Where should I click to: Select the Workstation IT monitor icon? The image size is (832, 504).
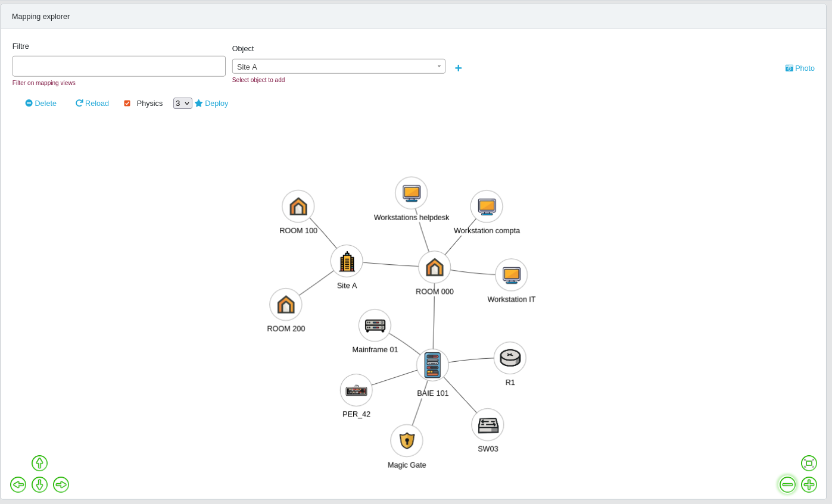[x=510, y=274]
